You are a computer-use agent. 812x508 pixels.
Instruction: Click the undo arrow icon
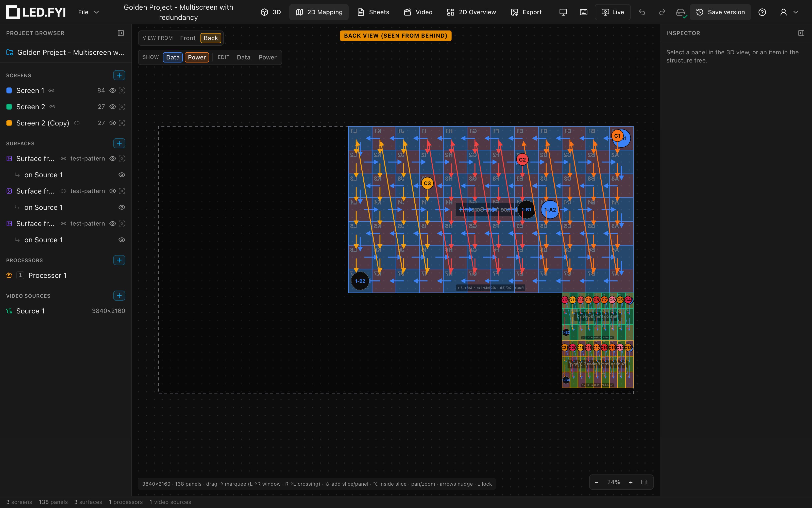[642, 12]
